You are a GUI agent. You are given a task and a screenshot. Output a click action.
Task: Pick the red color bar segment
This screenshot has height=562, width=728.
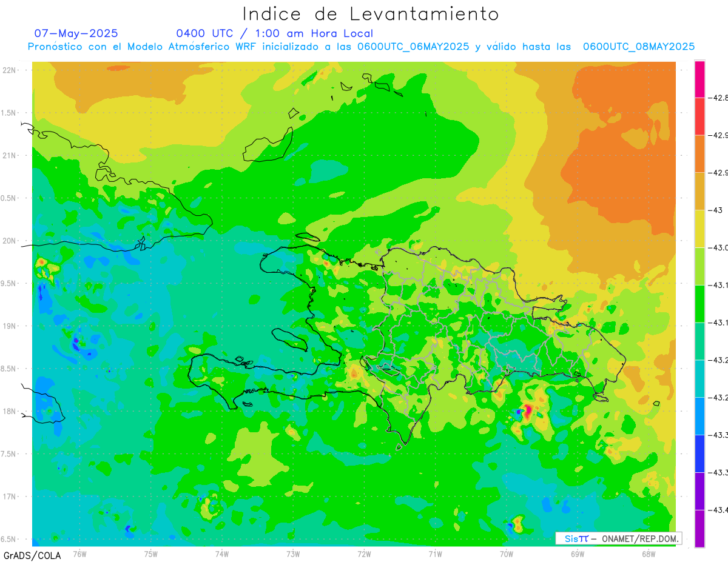click(699, 116)
